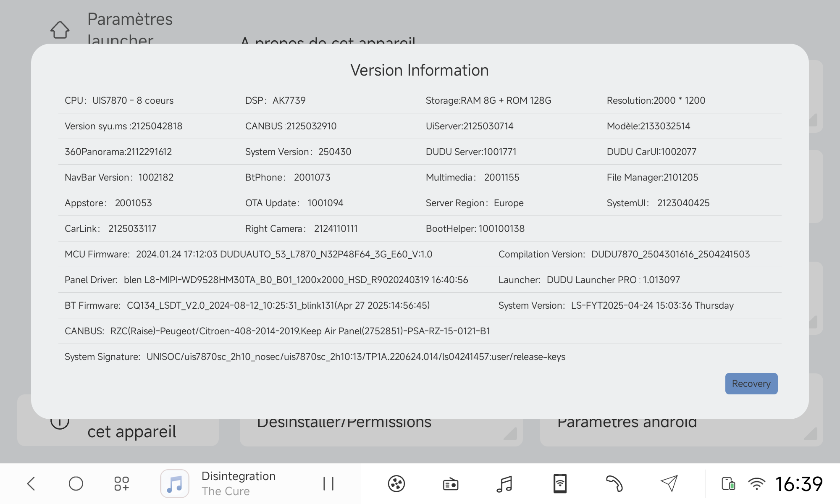Open the music note app icon
This screenshot has height=504, width=840.
(x=504, y=484)
